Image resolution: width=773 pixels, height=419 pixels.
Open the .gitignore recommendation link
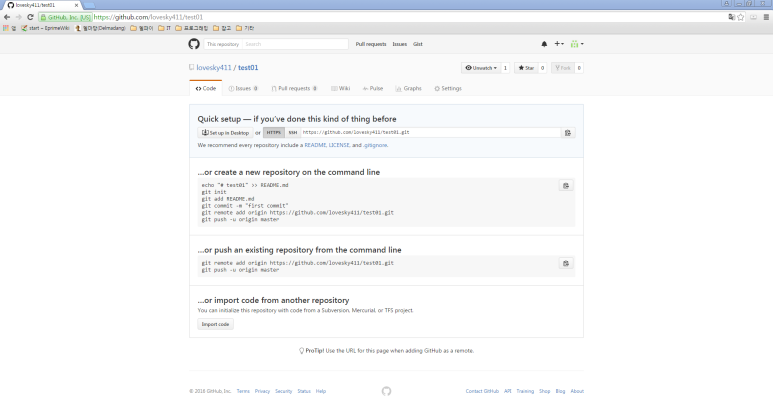pos(375,145)
